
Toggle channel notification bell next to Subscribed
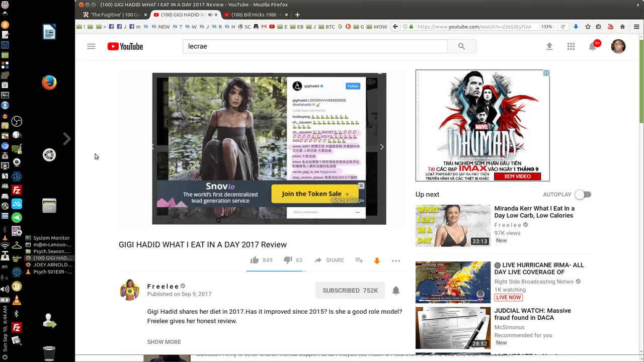pyautogui.click(x=396, y=290)
